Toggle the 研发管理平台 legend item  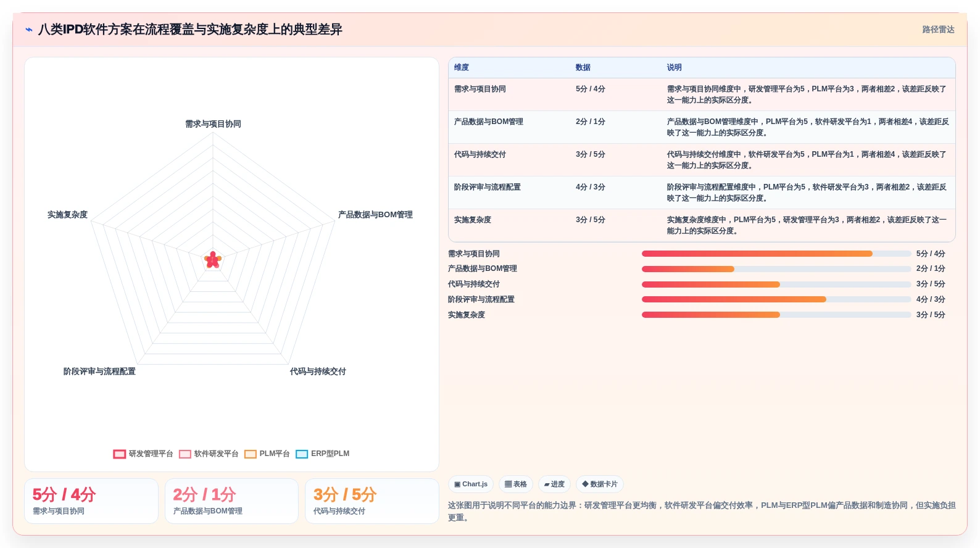coord(143,454)
